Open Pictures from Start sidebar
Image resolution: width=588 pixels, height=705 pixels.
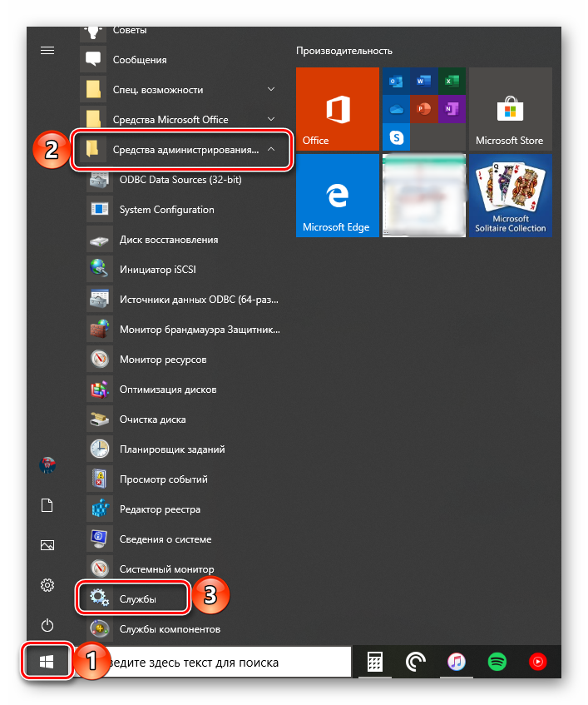47,545
